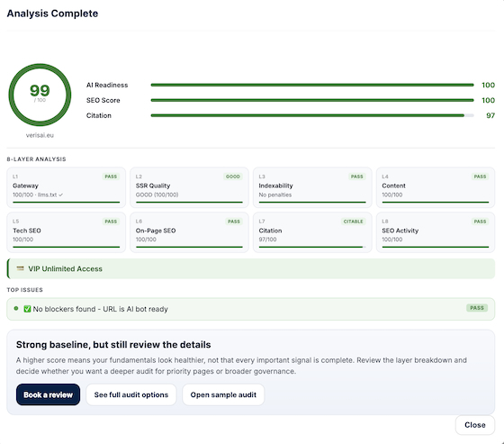504x444 pixels.
Task: Click the PASS badge on On-Page SEO card
Action: coord(234,222)
